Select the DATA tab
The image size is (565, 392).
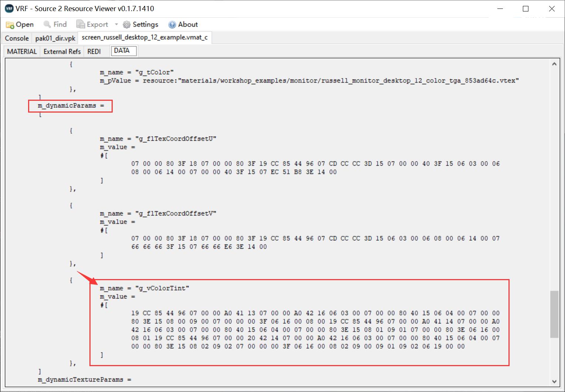pos(123,51)
